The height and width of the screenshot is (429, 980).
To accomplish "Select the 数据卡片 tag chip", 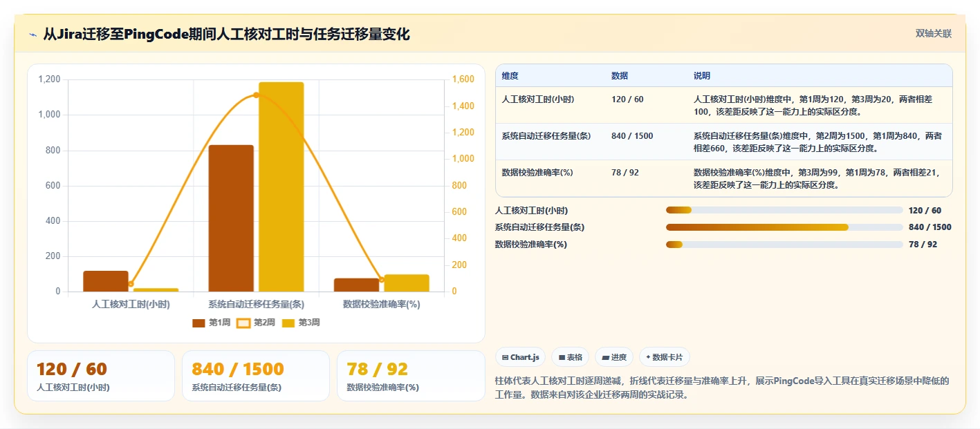I will pos(664,357).
